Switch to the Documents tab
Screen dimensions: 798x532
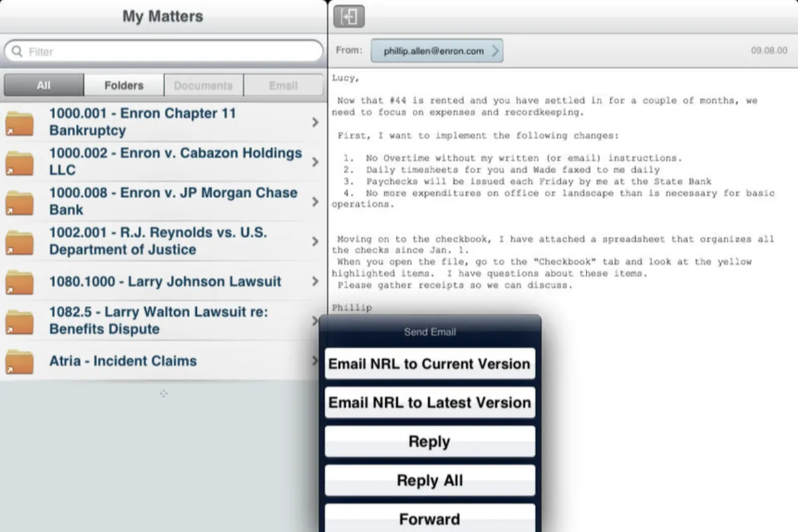click(203, 85)
